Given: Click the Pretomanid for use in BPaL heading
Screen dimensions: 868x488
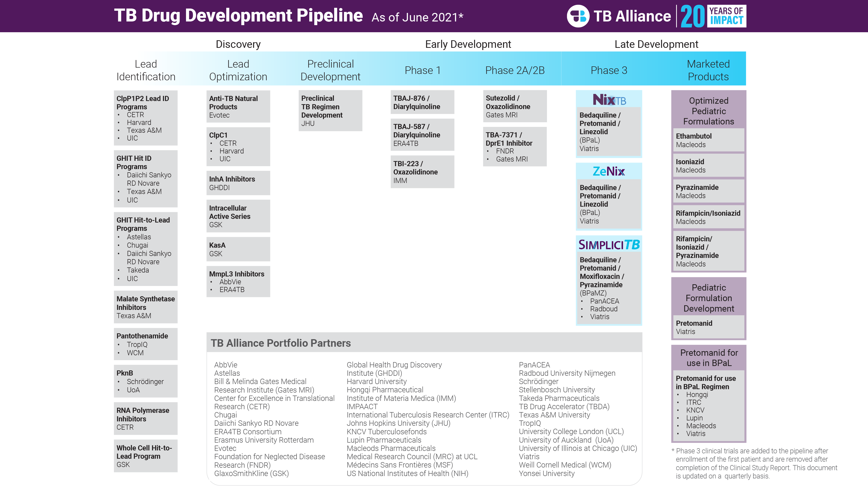Looking at the screenshot, I should click(709, 358).
